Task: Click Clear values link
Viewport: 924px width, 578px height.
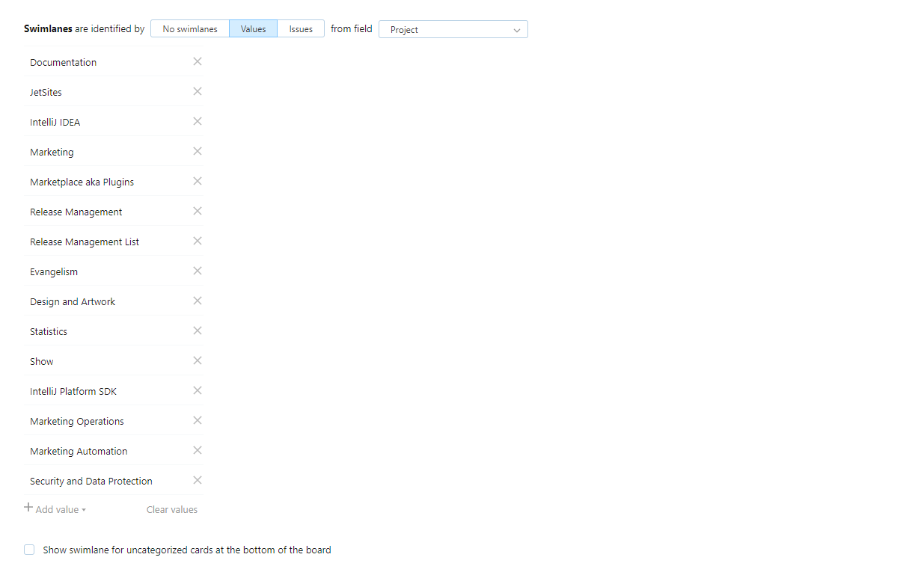Action: (172, 509)
